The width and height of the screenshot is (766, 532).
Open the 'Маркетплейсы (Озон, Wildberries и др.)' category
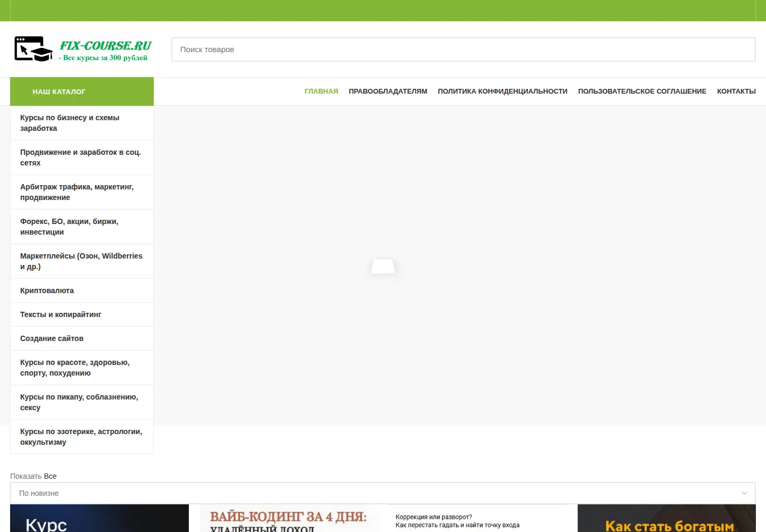pos(82,261)
